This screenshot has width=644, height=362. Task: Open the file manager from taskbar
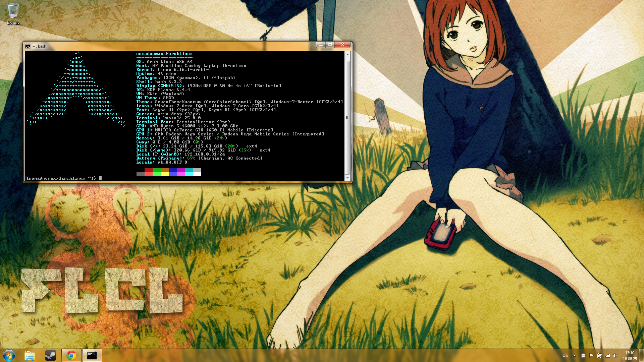point(30,355)
